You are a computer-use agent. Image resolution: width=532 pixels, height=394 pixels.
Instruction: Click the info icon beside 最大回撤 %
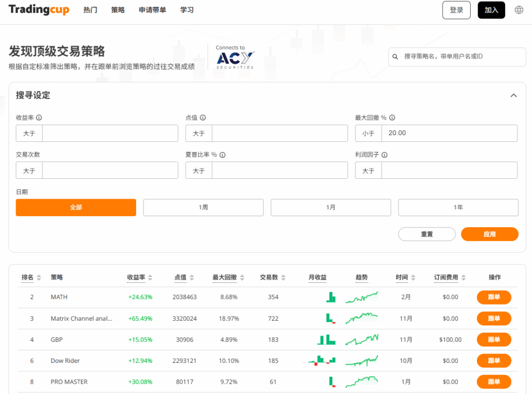pos(392,118)
